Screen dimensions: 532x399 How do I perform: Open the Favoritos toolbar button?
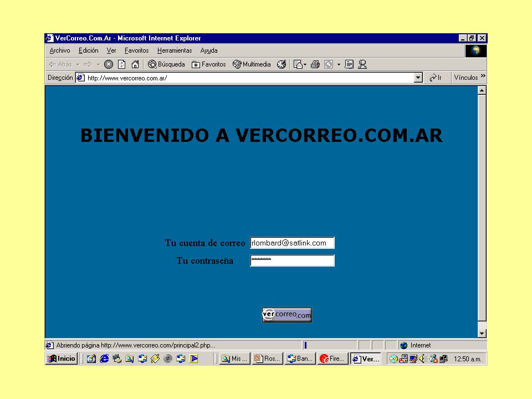(x=209, y=64)
